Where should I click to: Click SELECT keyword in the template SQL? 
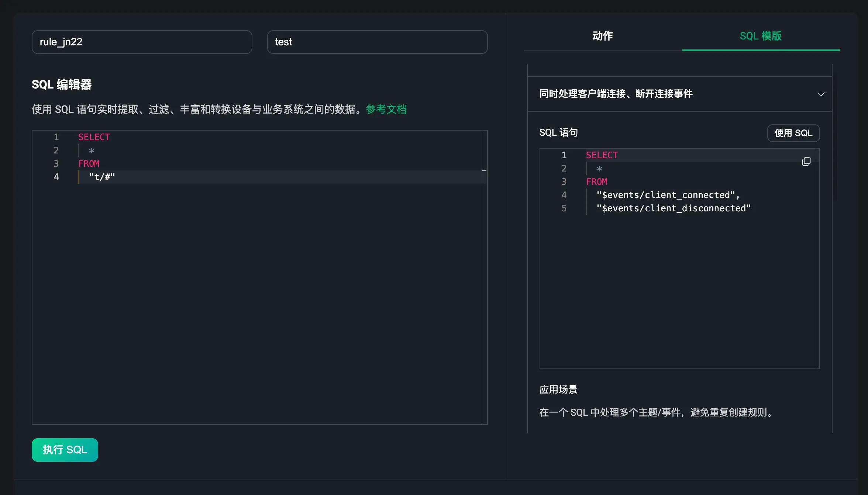pyautogui.click(x=602, y=155)
